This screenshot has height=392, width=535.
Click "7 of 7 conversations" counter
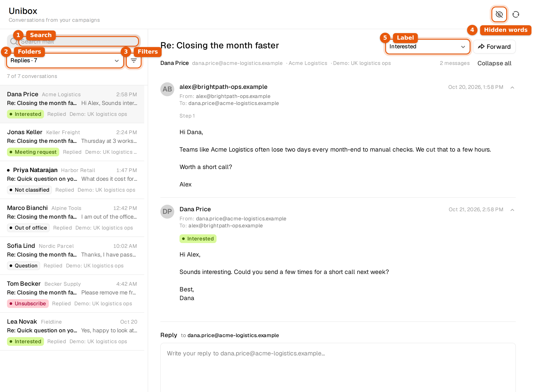pyautogui.click(x=32, y=76)
